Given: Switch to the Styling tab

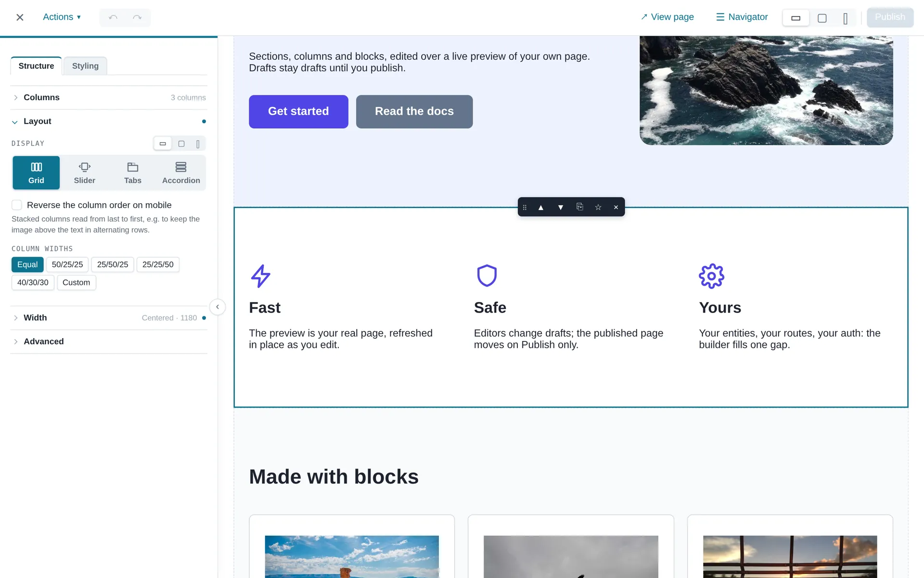Looking at the screenshot, I should click(85, 66).
